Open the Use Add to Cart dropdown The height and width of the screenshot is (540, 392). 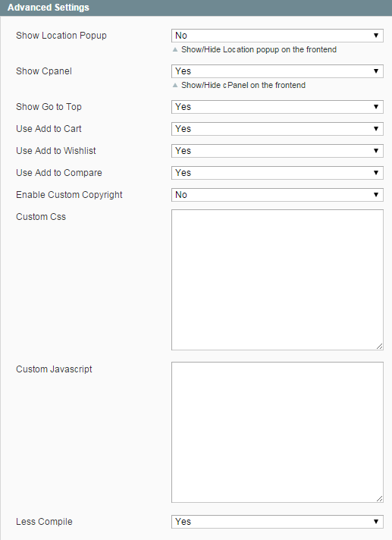pyautogui.click(x=278, y=129)
